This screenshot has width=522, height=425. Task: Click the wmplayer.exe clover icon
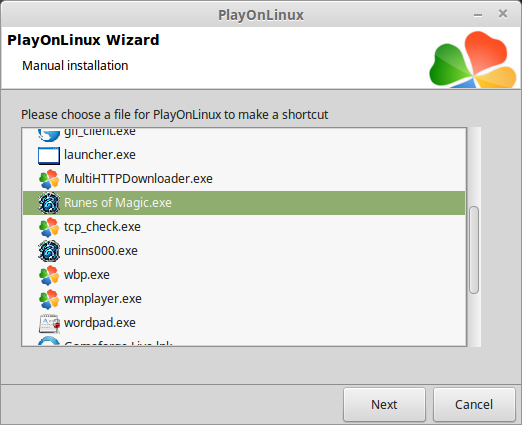click(49, 299)
